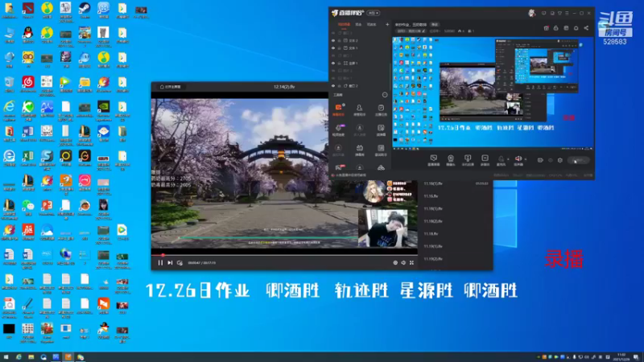Open the checklist task tool in toolbox
The height and width of the screenshot is (362, 644).
[381, 110]
